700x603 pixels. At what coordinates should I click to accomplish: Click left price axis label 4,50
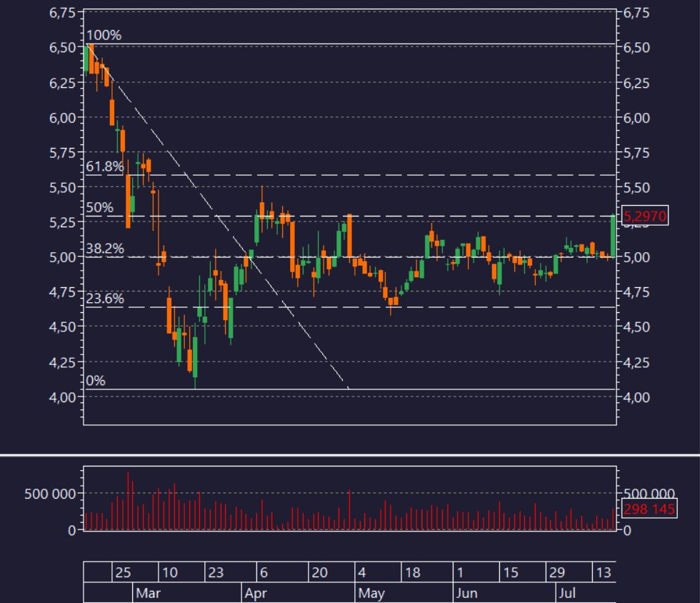tap(63, 327)
